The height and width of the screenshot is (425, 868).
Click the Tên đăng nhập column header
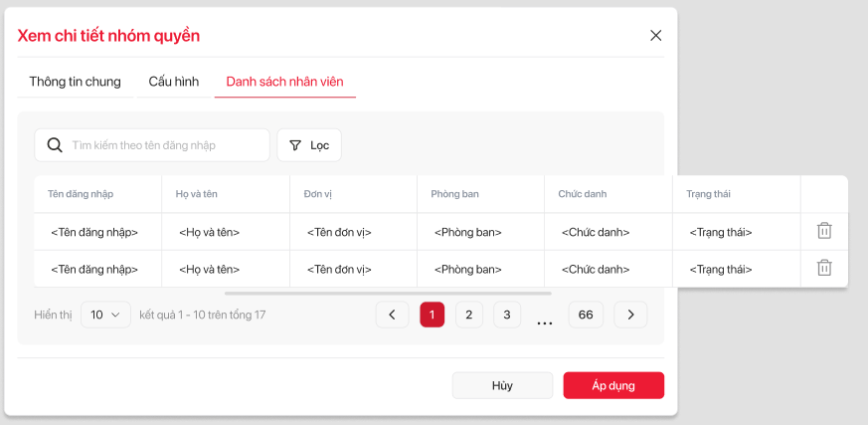[81, 194]
